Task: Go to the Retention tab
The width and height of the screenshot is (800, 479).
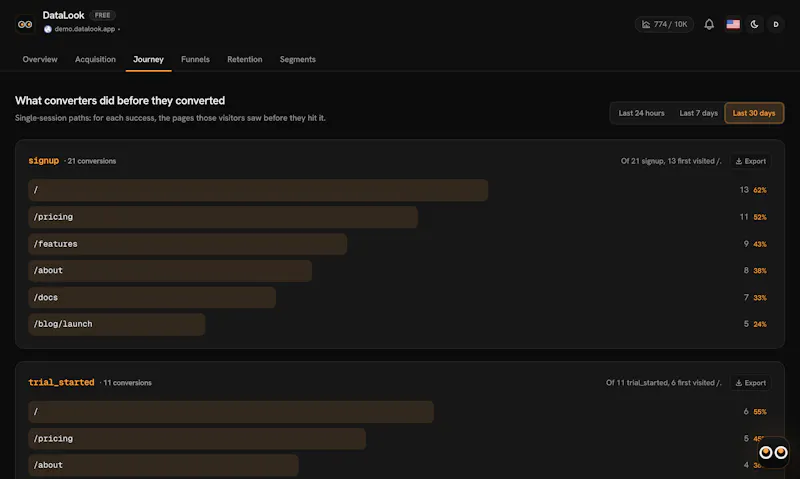Action: [x=245, y=59]
